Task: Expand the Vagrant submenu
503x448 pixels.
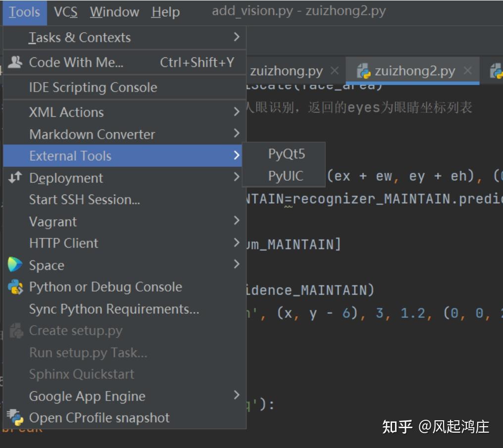Action: click(x=52, y=221)
